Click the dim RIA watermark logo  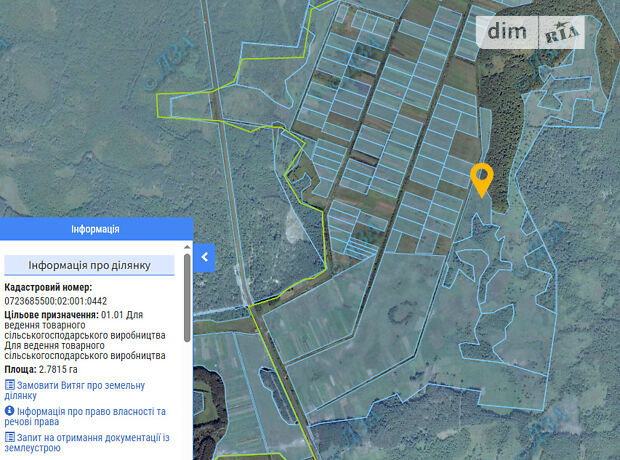(x=534, y=32)
